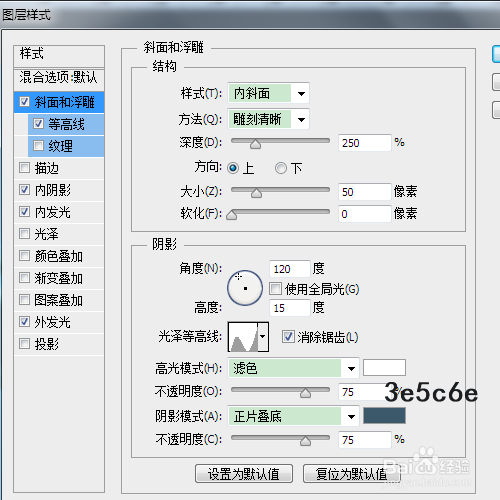Click the 软化 value field 0
The height and width of the screenshot is (500, 500).
point(365,214)
